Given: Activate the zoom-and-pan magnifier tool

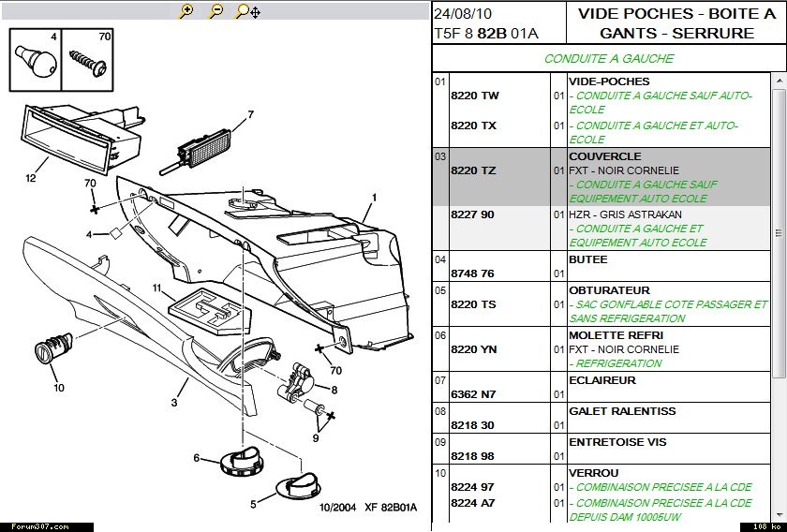Looking at the screenshot, I should pos(247,11).
